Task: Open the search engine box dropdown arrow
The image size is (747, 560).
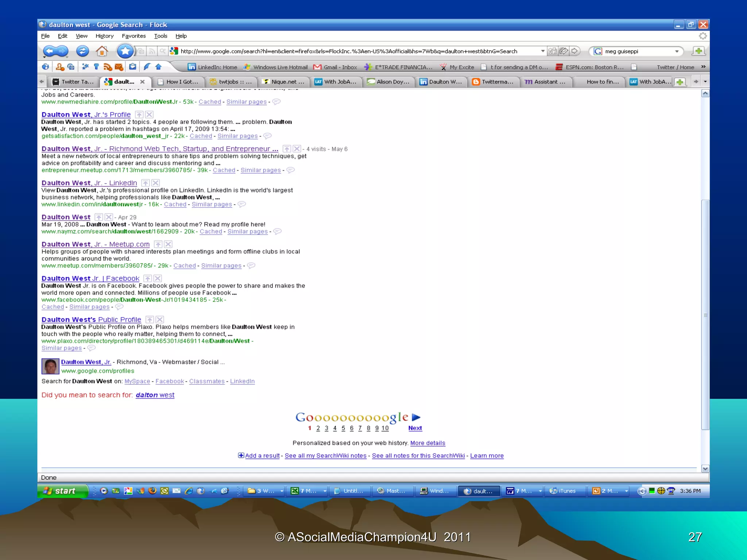Action: pyautogui.click(x=677, y=51)
